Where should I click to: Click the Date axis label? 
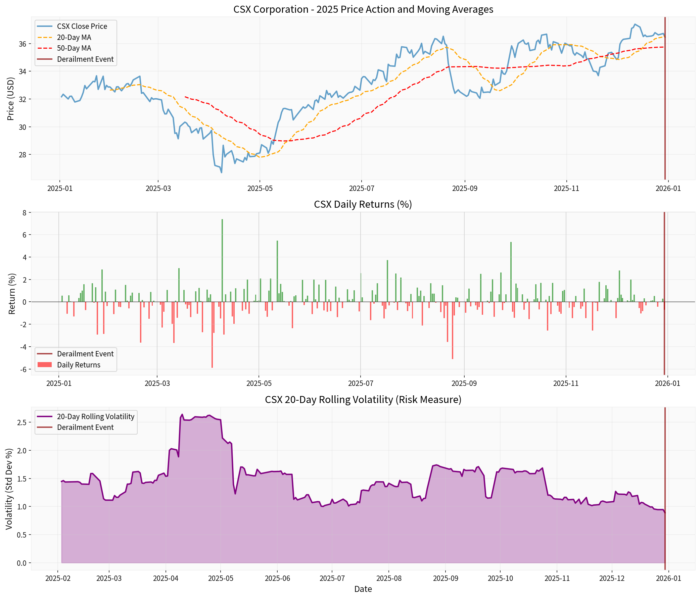click(363, 589)
